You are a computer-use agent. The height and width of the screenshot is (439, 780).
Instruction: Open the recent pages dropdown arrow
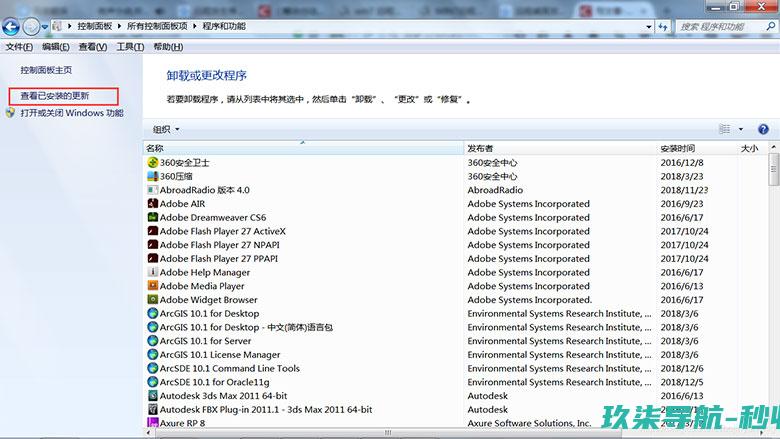[45, 27]
